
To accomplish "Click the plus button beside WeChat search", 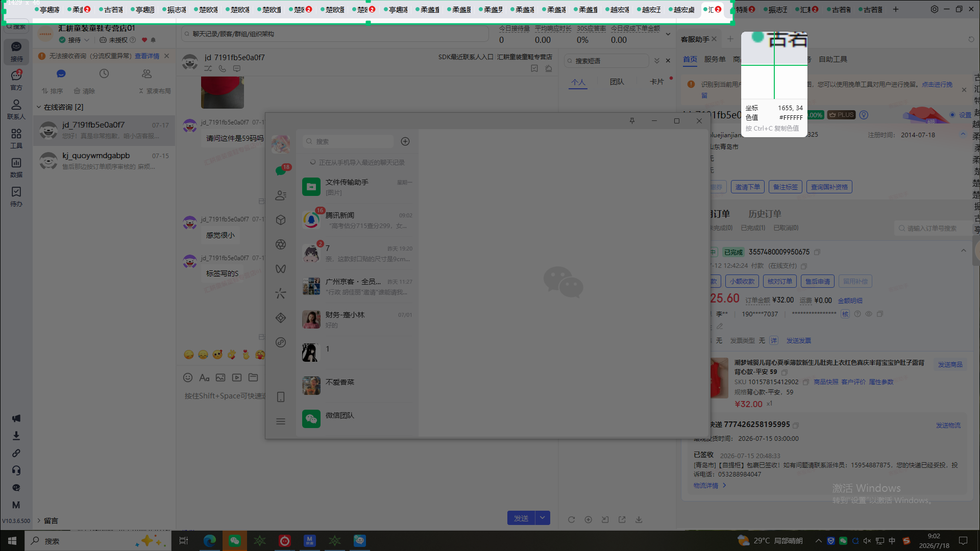I will click(405, 141).
